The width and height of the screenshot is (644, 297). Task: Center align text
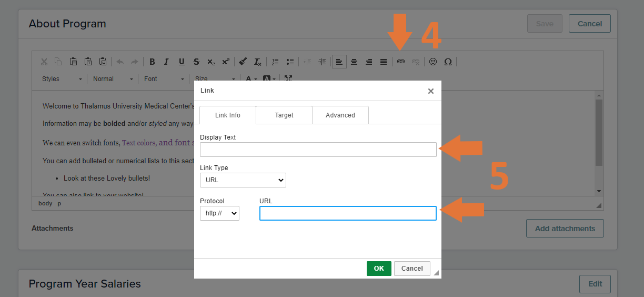pyautogui.click(x=354, y=62)
